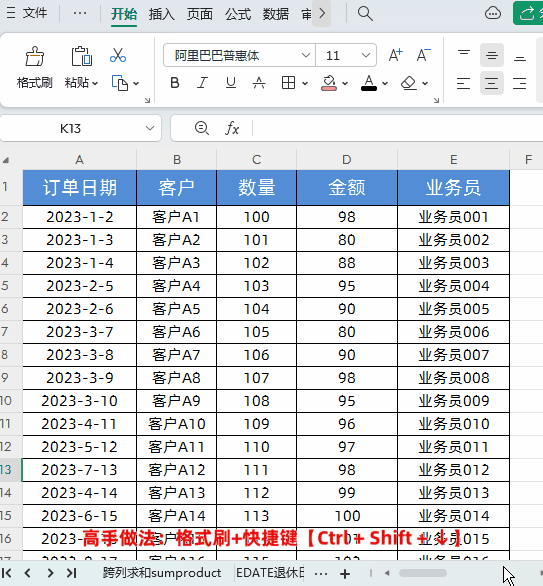Toggle strikethrough formatting
543x586 pixels.
pyautogui.click(x=259, y=83)
